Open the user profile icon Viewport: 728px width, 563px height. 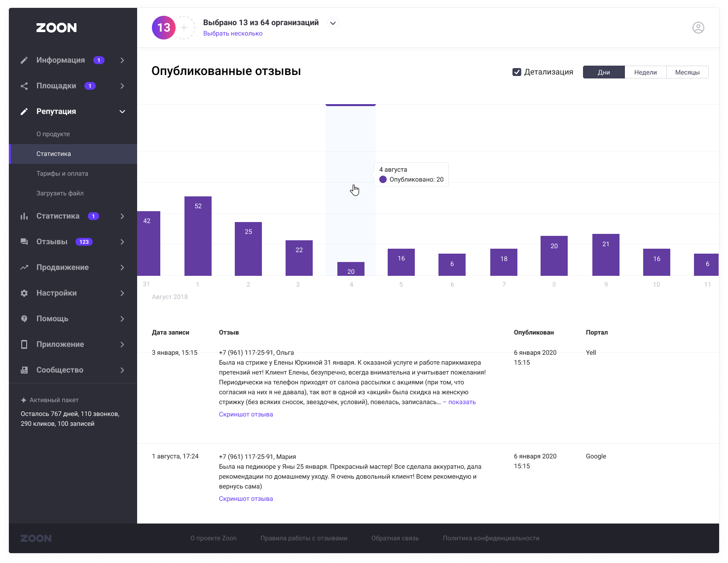[698, 28]
